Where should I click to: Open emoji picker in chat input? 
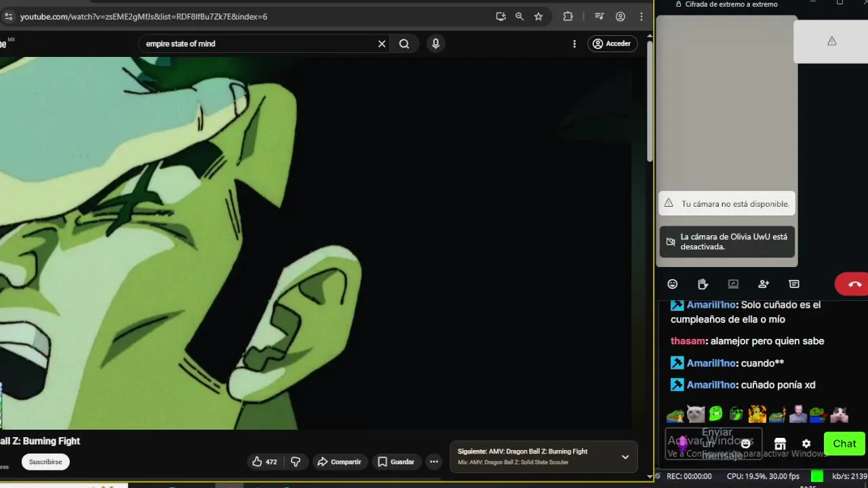coord(746,443)
